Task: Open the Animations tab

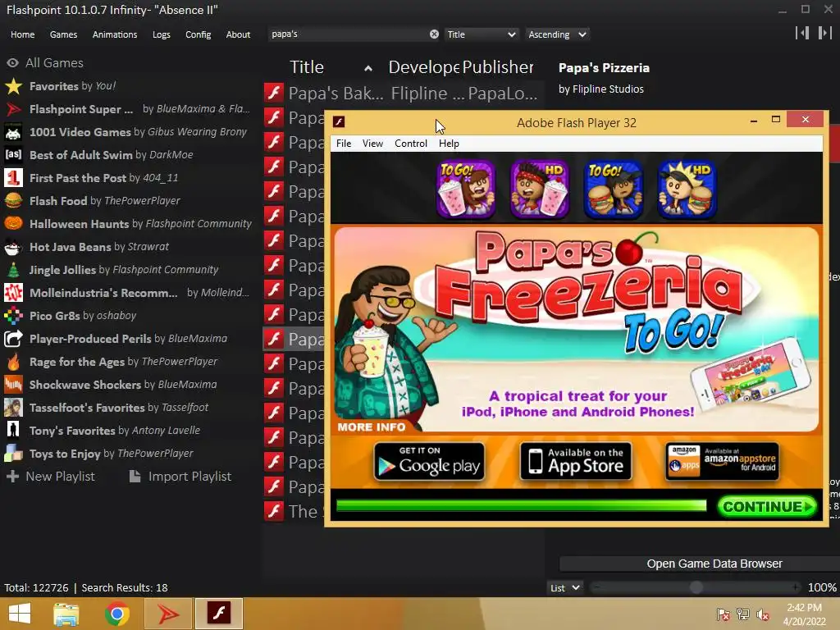Action: click(x=115, y=34)
